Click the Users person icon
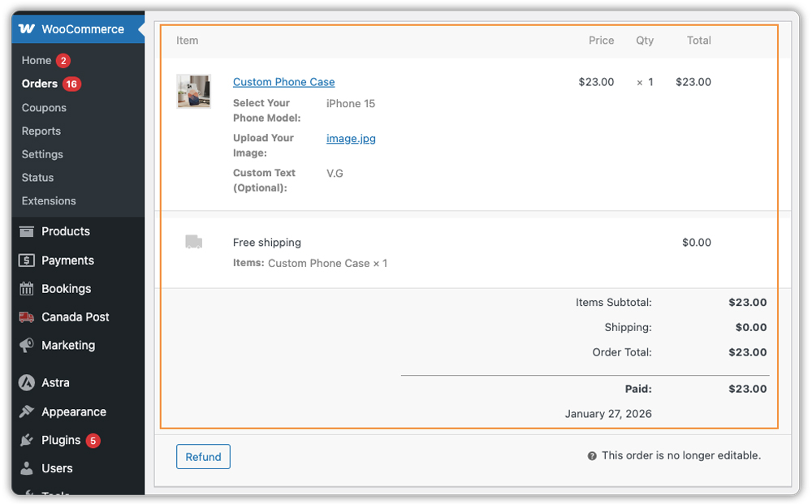 pos(27,468)
